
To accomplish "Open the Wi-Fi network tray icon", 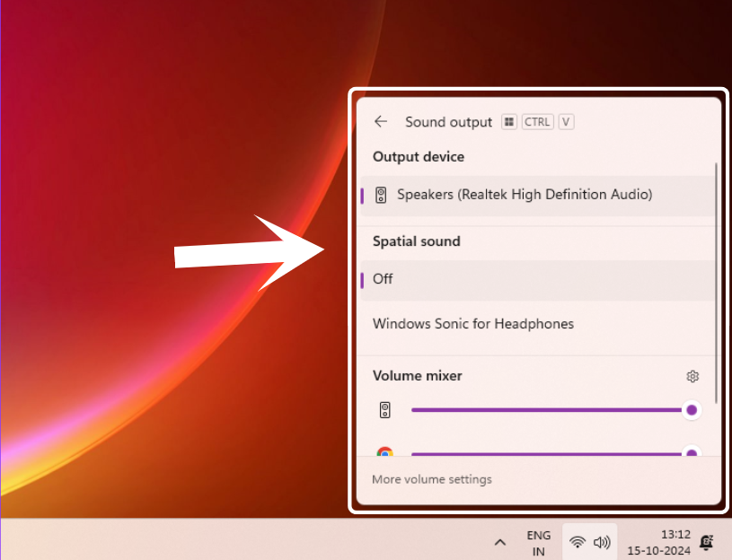I will [x=578, y=542].
